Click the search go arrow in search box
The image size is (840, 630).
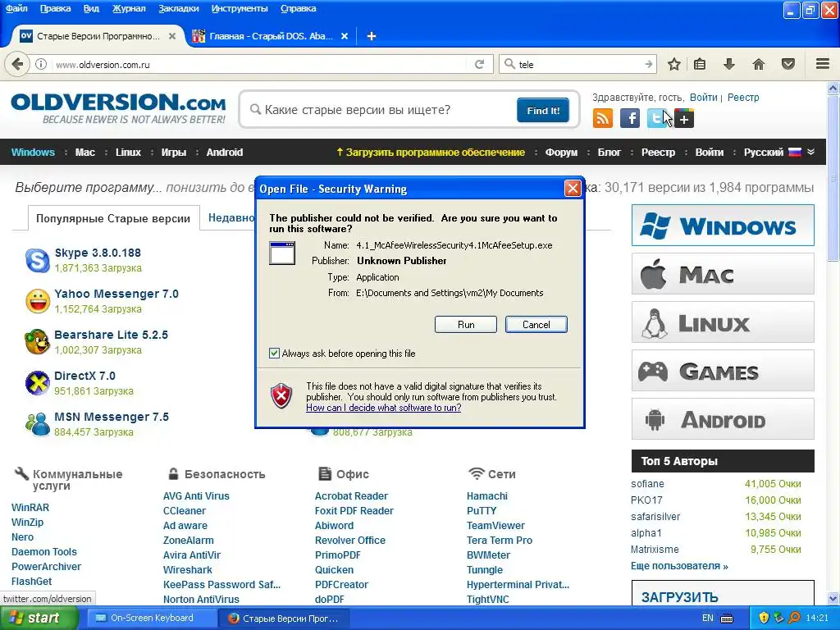click(649, 64)
